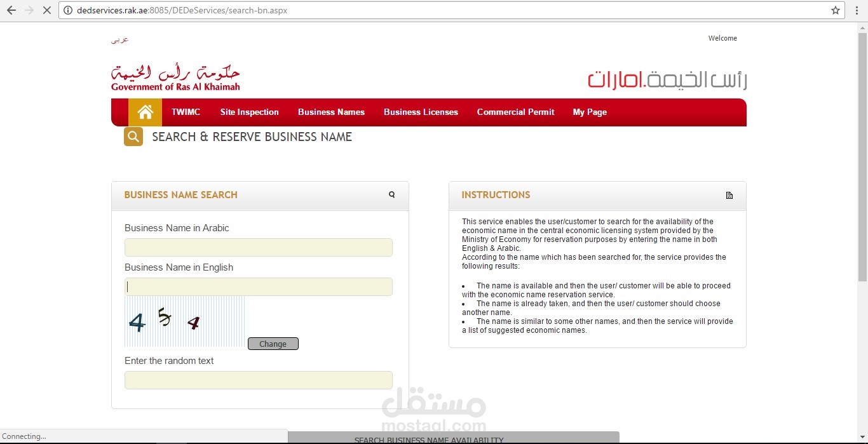Focus the Enter the random text field
The height and width of the screenshot is (444, 868).
click(x=259, y=380)
